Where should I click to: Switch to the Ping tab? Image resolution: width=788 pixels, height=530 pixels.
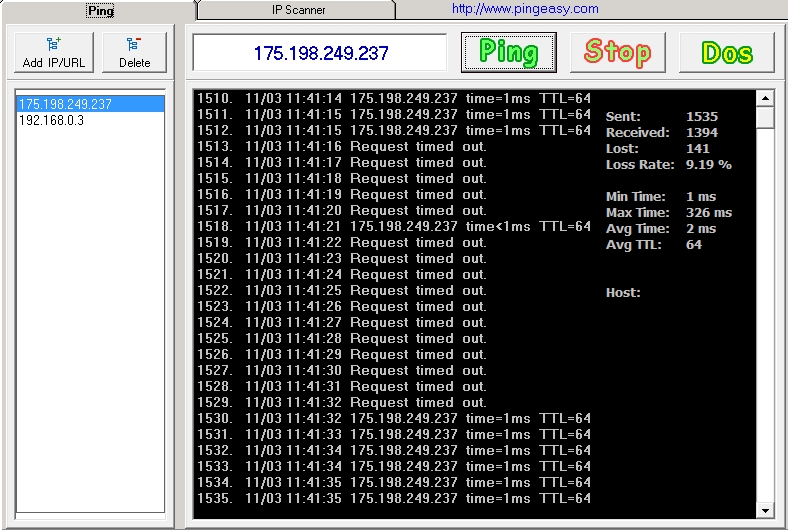[100, 10]
